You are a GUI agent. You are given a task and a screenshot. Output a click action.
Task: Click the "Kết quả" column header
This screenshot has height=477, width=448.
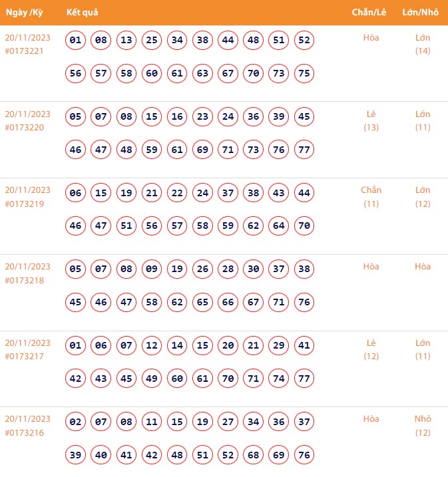83,13
